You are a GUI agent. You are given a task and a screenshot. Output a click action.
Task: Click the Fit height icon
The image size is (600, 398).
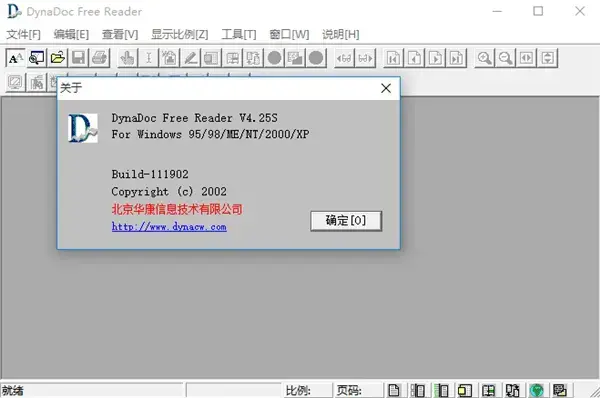pyautogui.click(x=548, y=58)
